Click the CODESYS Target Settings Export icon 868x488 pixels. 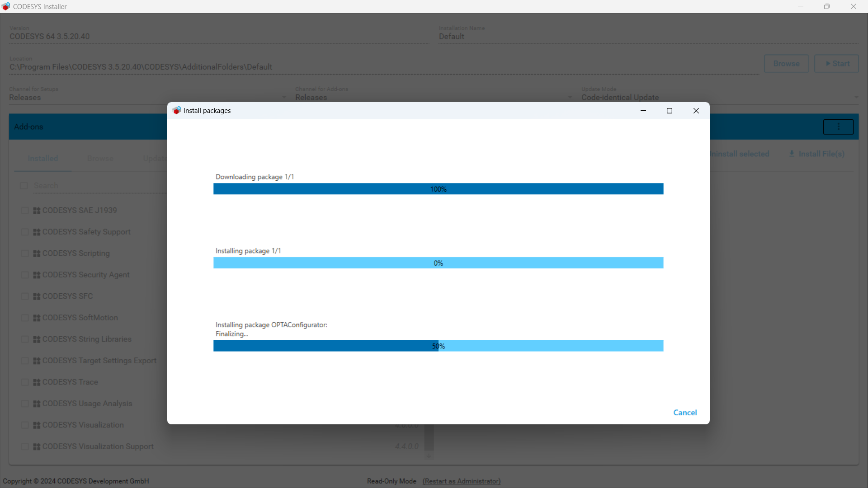[37, 361]
